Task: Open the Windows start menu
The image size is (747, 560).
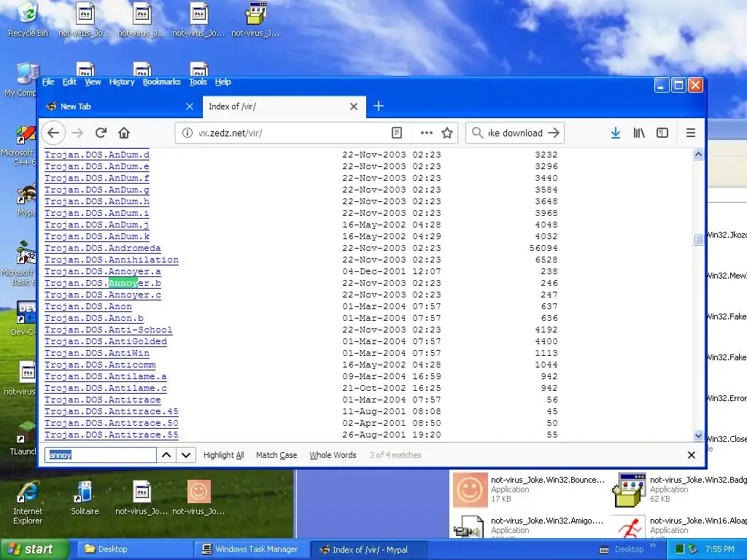Action: (x=34, y=550)
